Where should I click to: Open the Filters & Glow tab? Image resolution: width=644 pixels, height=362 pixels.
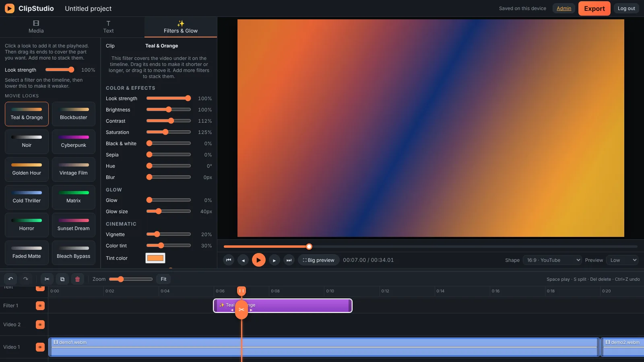point(181,27)
